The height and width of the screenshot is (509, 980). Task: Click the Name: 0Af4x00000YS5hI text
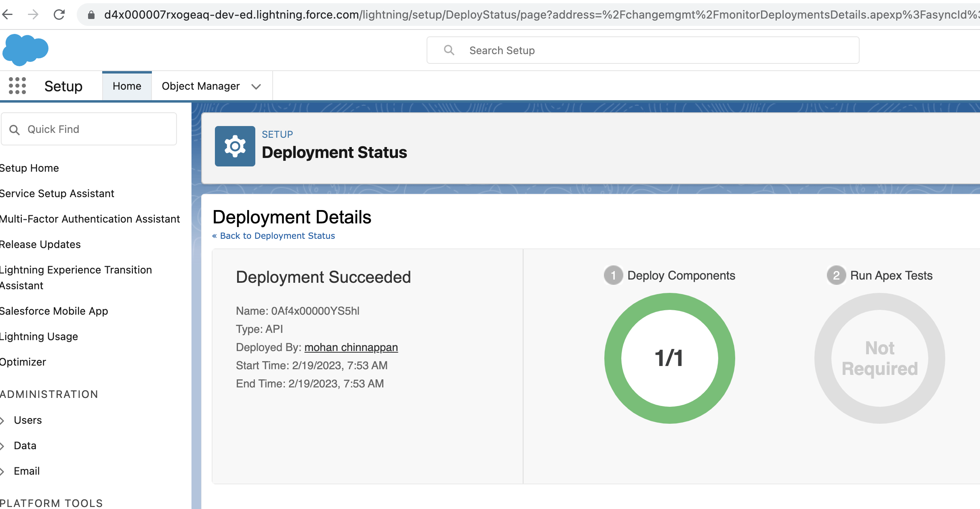(298, 311)
